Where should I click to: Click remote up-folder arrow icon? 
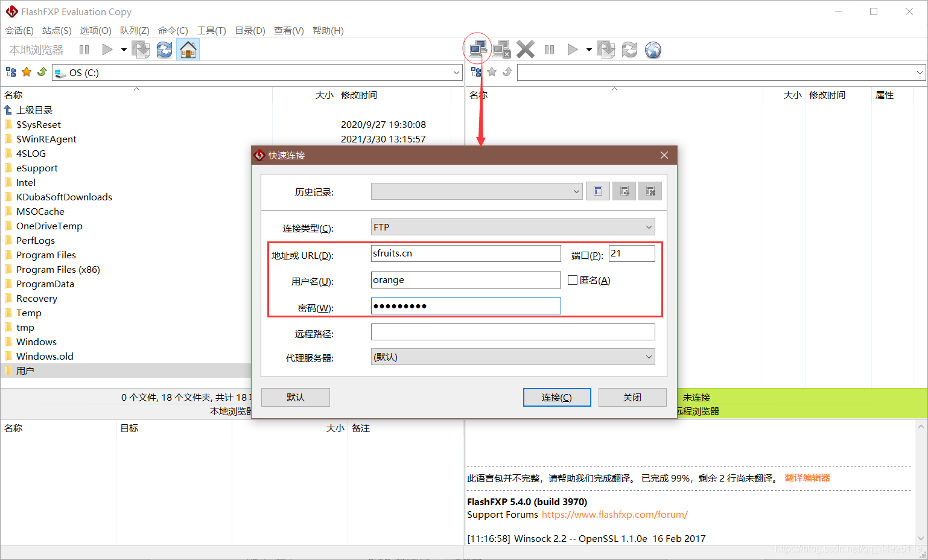pos(507,72)
